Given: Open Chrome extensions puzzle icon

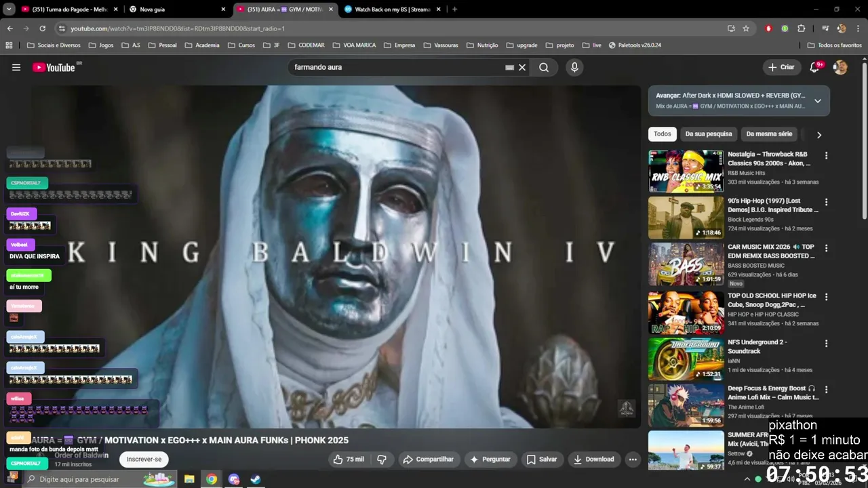Looking at the screenshot, I should 801,28.
